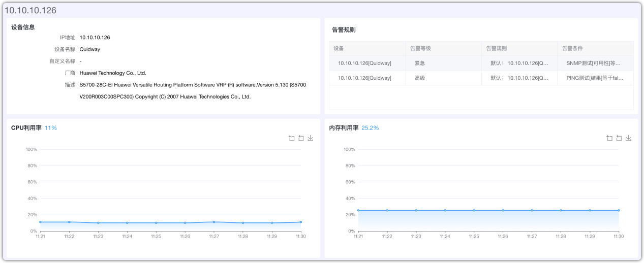This screenshot has width=644, height=263.
Task: Activate area zoom on the 内存利用率 chart
Action: (x=609, y=138)
